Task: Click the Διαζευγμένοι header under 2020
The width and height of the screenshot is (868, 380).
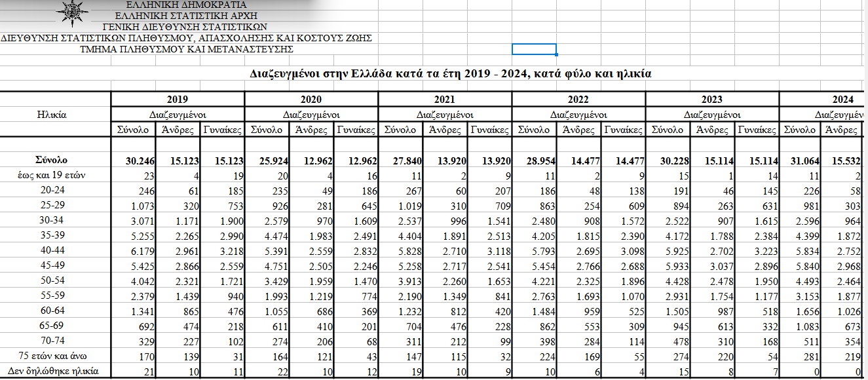Action: pyautogui.click(x=311, y=115)
